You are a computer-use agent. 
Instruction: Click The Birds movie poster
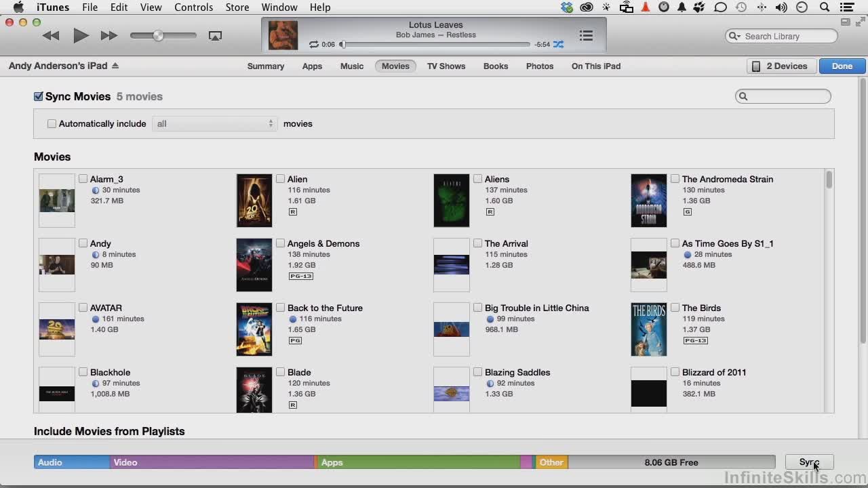(649, 329)
